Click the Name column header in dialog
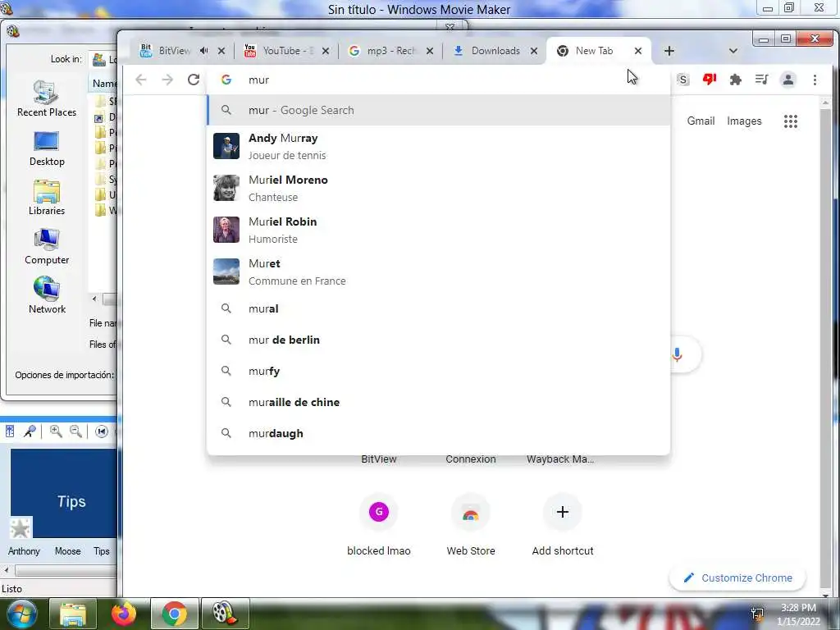840x630 pixels. pyautogui.click(x=103, y=84)
